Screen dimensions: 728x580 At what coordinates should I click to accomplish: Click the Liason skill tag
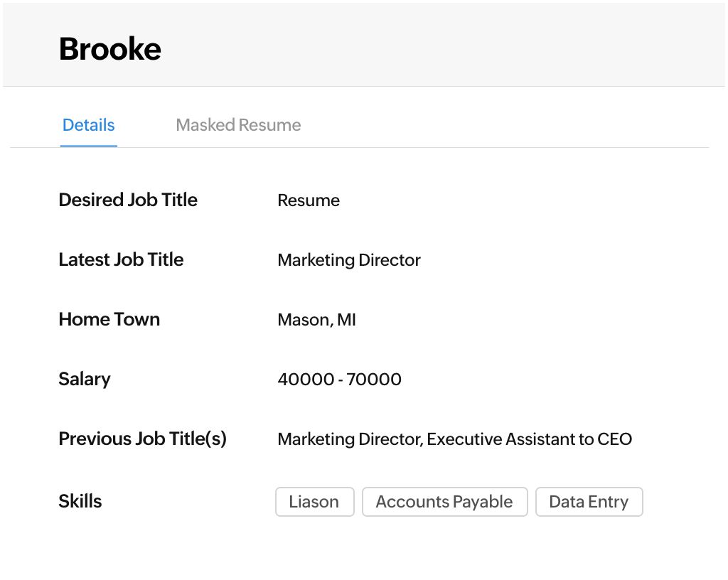click(x=314, y=502)
